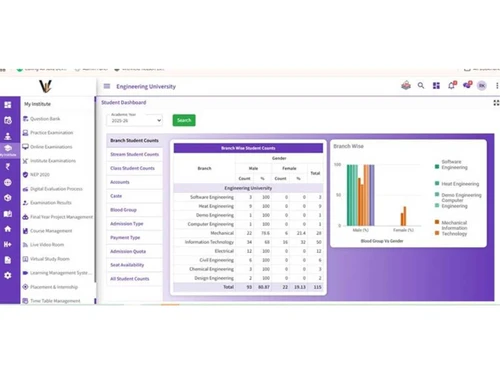Click Civil Engineering row in table

click(248, 260)
